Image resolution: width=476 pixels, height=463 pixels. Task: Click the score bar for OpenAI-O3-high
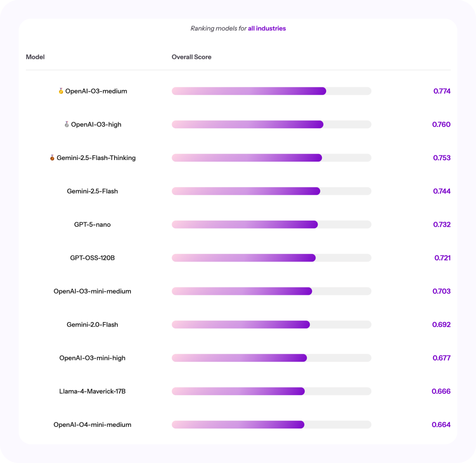pyautogui.click(x=271, y=124)
